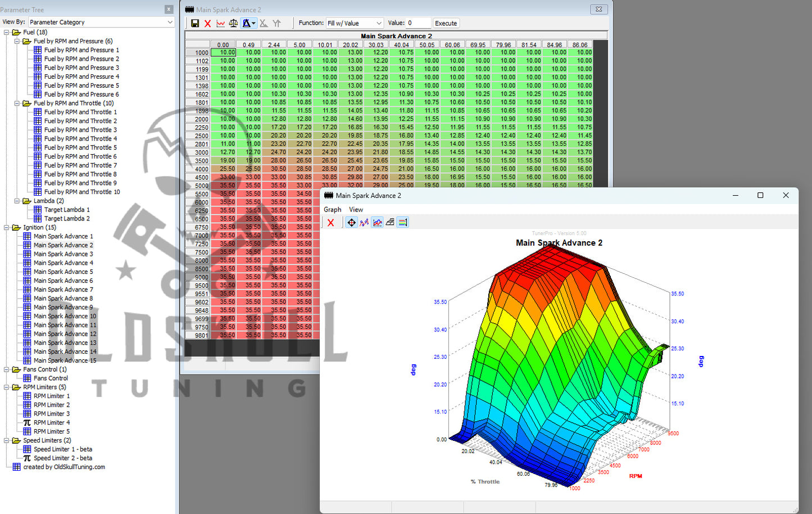Screen dimensions: 812x514
Task: Click the Value input field
Action: click(x=418, y=23)
